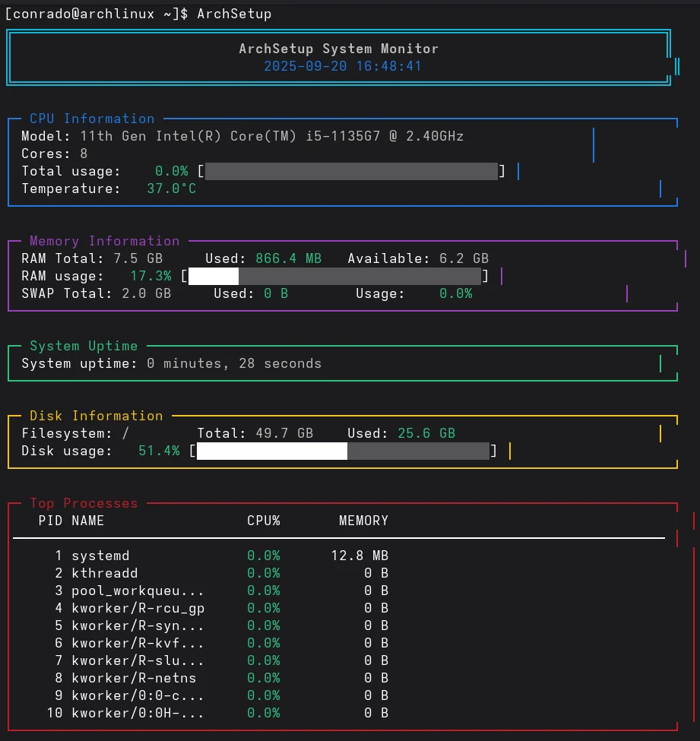Click the RAM usage progress bar
Screen dimensions: 700x741
click(x=334, y=276)
